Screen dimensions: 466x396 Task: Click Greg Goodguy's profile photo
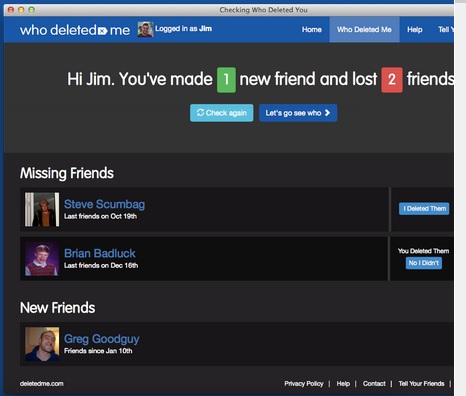[42, 344]
